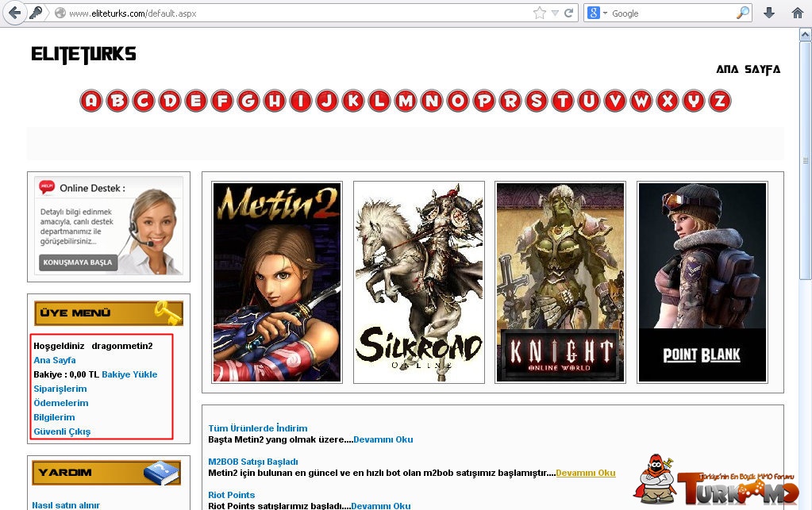Open ANA SAYFA in the top navigation
Screen dimensions: 812x510
tap(748, 69)
